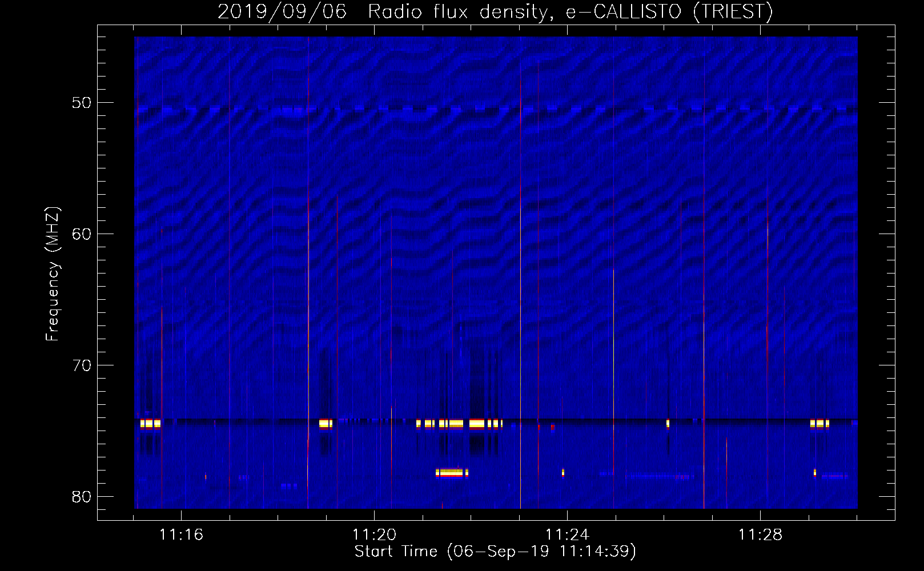The width and height of the screenshot is (924, 571).
Task: Click the "80" frequency tick label
Action: pyautogui.click(x=82, y=497)
